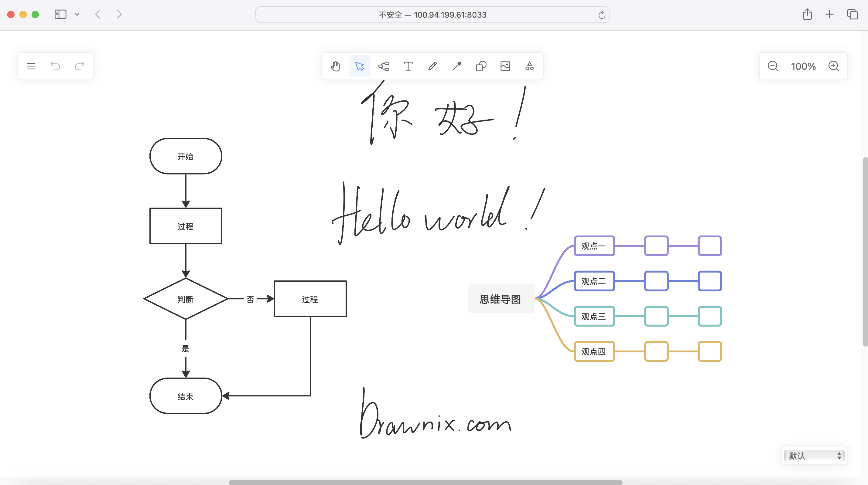Zoom out the canvas
Image resolution: width=868 pixels, height=485 pixels.
[x=773, y=66]
